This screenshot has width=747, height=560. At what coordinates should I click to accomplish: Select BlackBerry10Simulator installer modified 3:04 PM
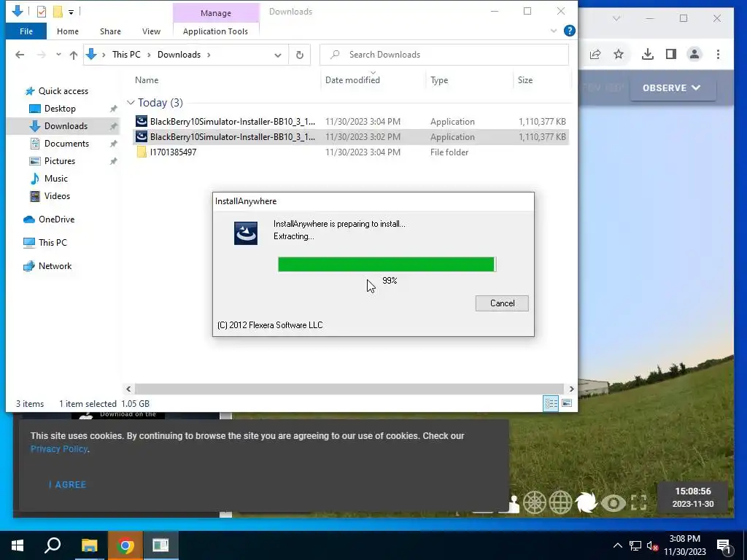(351, 122)
